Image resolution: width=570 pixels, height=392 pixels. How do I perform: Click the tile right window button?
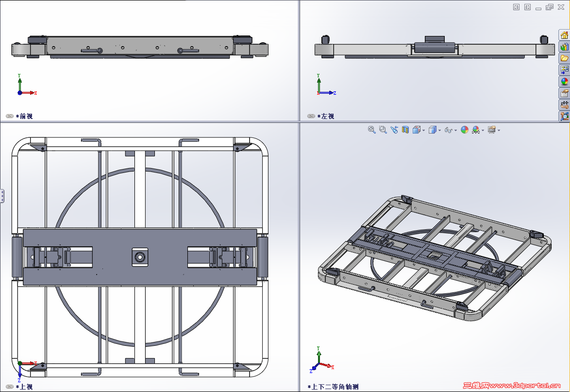[527, 7]
